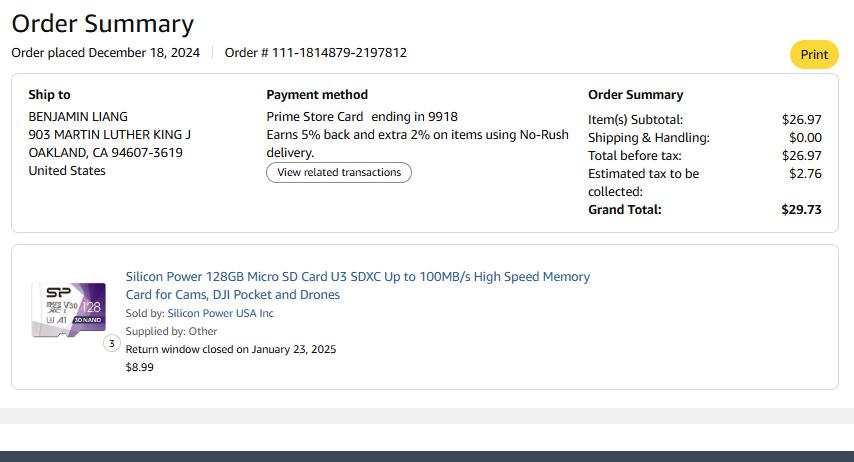Click the 903 MARTIN LUTHER KING J address line
Image resolution: width=854 pixels, height=462 pixels.
click(x=109, y=135)
